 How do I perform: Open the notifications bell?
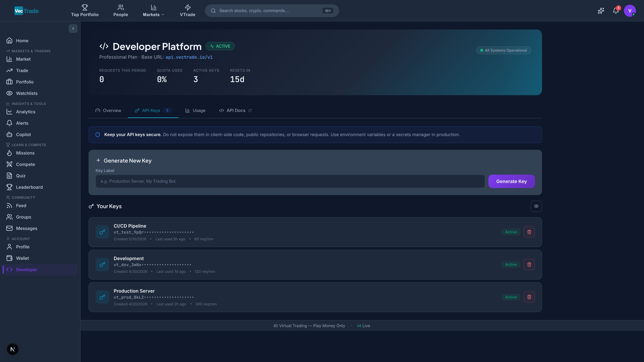coord(616,11)
